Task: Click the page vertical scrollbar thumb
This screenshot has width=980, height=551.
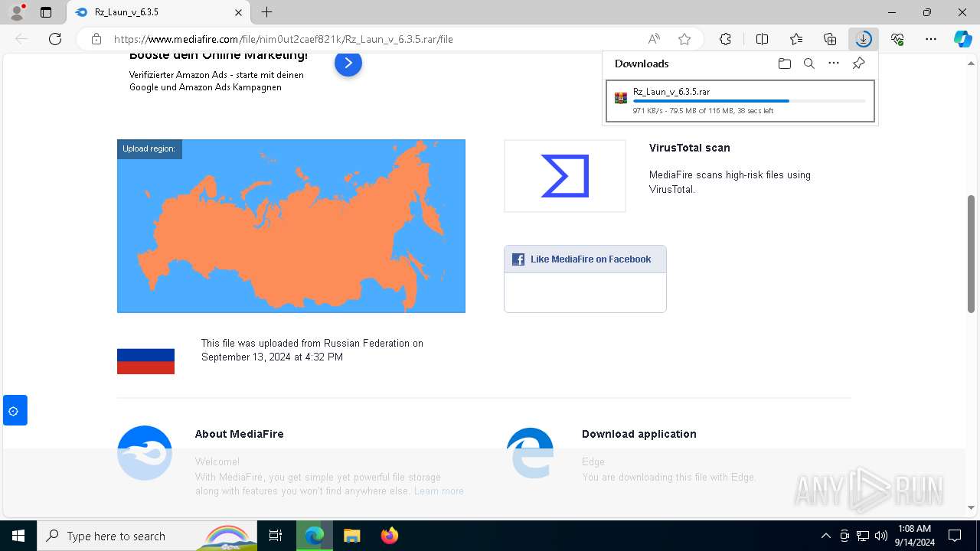Action: tap(972, 253)
